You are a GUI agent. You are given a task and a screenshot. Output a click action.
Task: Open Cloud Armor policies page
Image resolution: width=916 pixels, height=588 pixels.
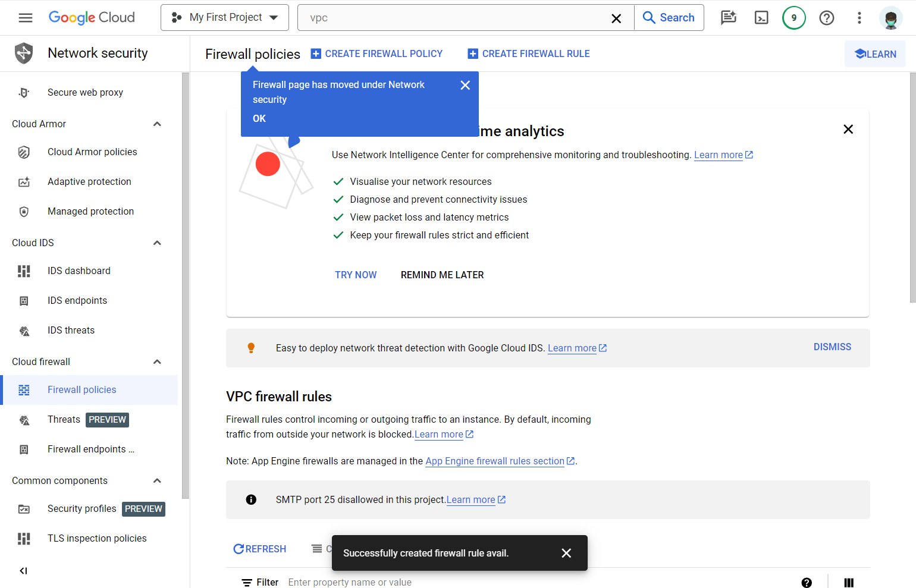tap(89, 152)
